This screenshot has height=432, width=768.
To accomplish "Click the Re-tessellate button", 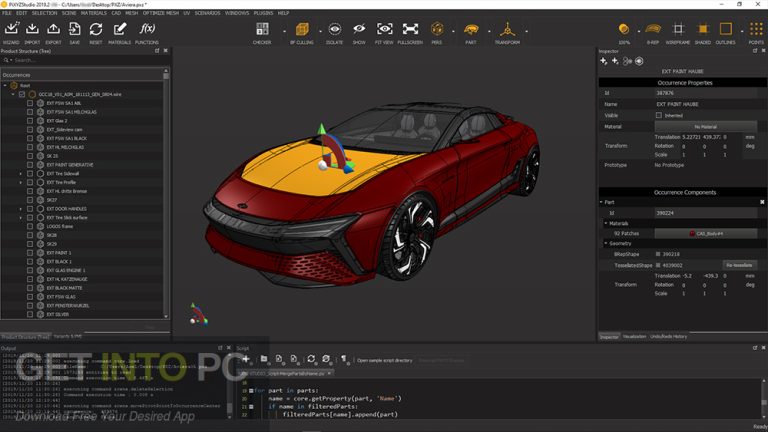I will [738, 264].
